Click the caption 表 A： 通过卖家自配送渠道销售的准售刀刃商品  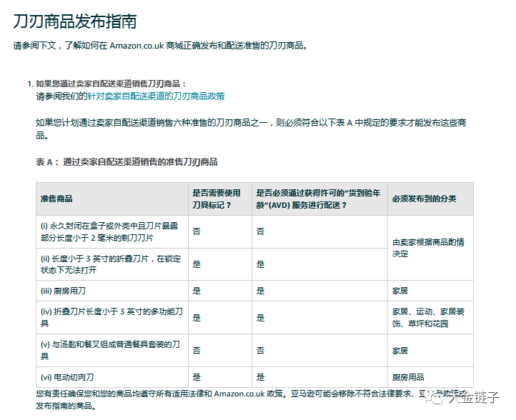coord(126,162)
